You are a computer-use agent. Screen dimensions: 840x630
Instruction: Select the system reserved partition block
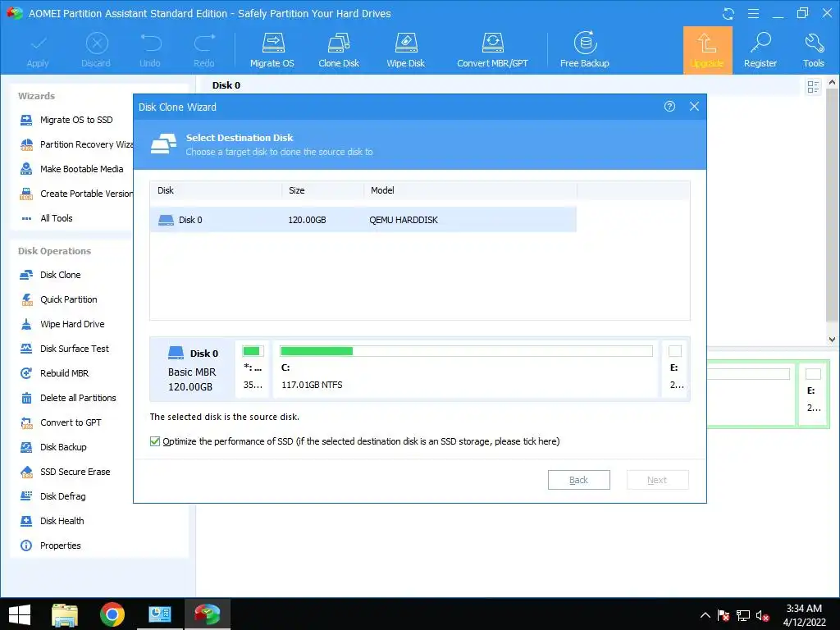pos(253,369)
